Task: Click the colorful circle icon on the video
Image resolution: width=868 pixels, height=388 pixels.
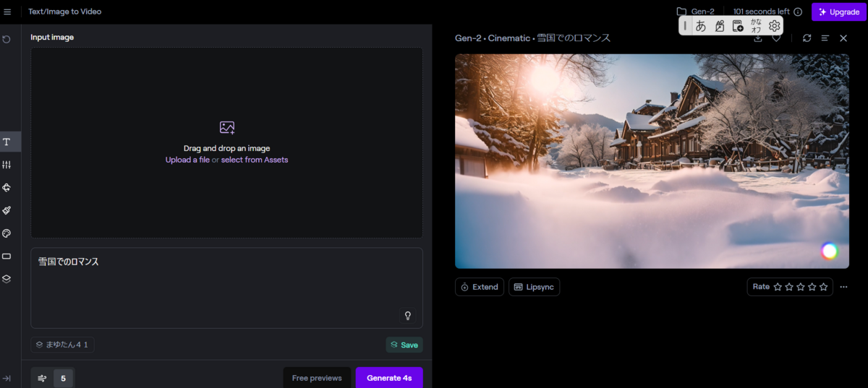Action: 829,251
